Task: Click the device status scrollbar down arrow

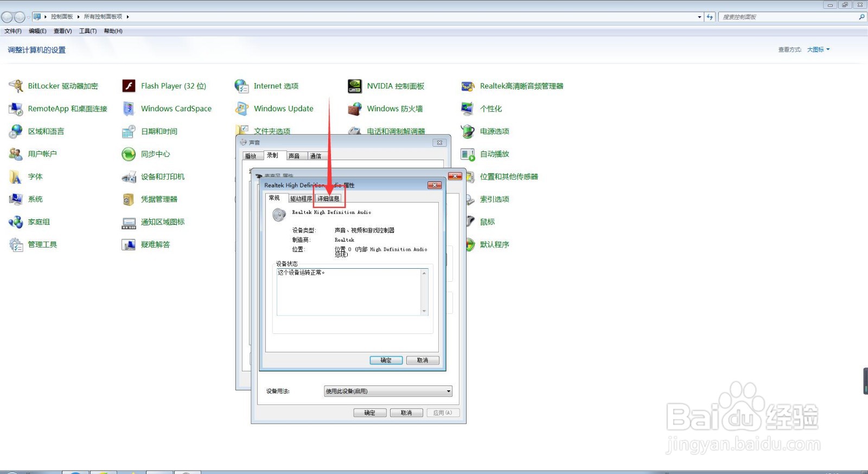Action: point(424,312)
